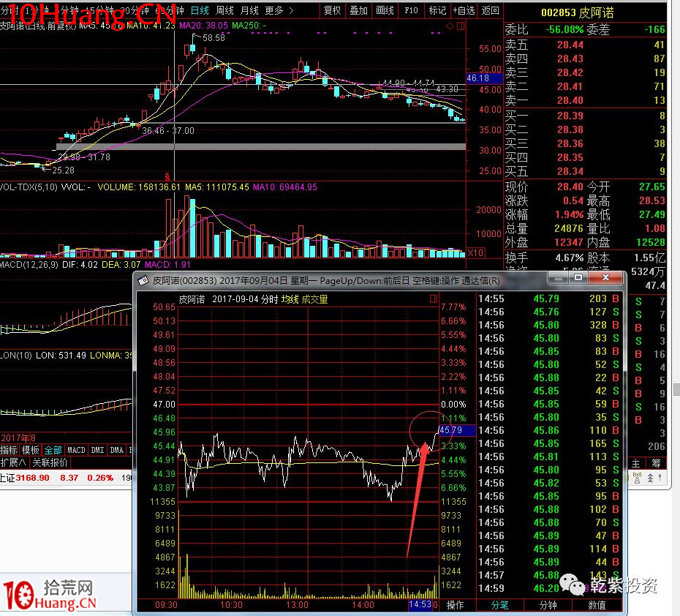Select the 分钟 minute tab in popup
The height and width of the screenshot is (616, 680).
click(548, 605)
